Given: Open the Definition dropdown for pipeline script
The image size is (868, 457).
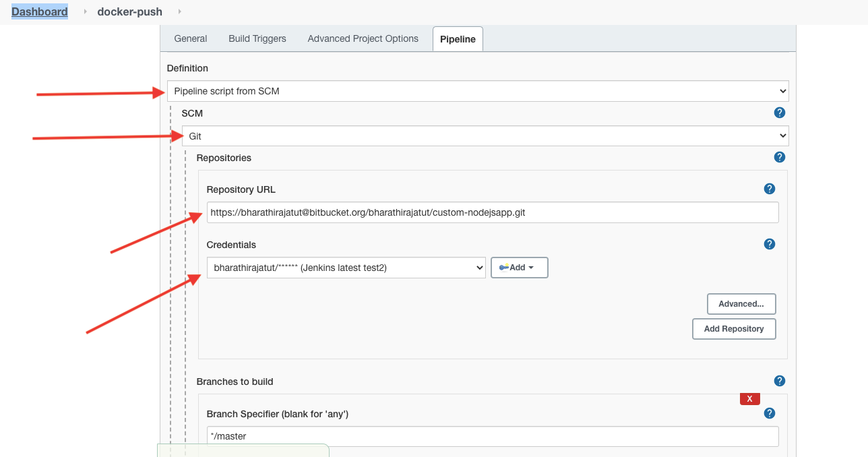Looking at the screenshot, I should (477, 91).
